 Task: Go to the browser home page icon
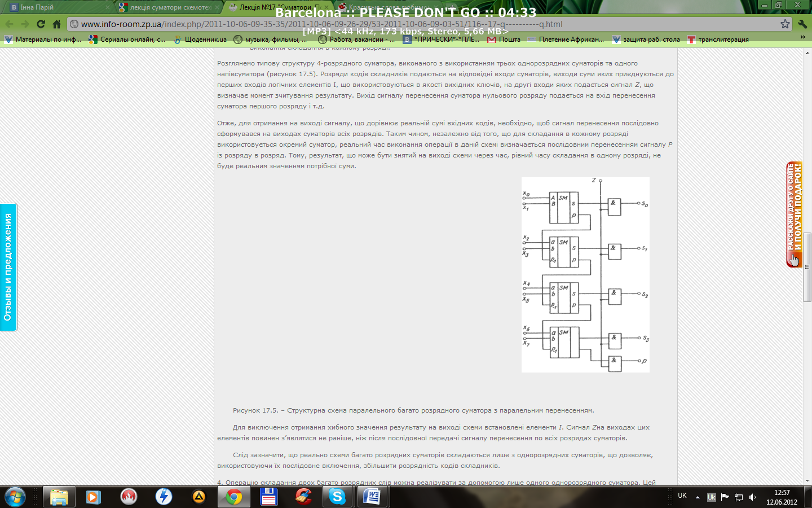coord(56,24)
